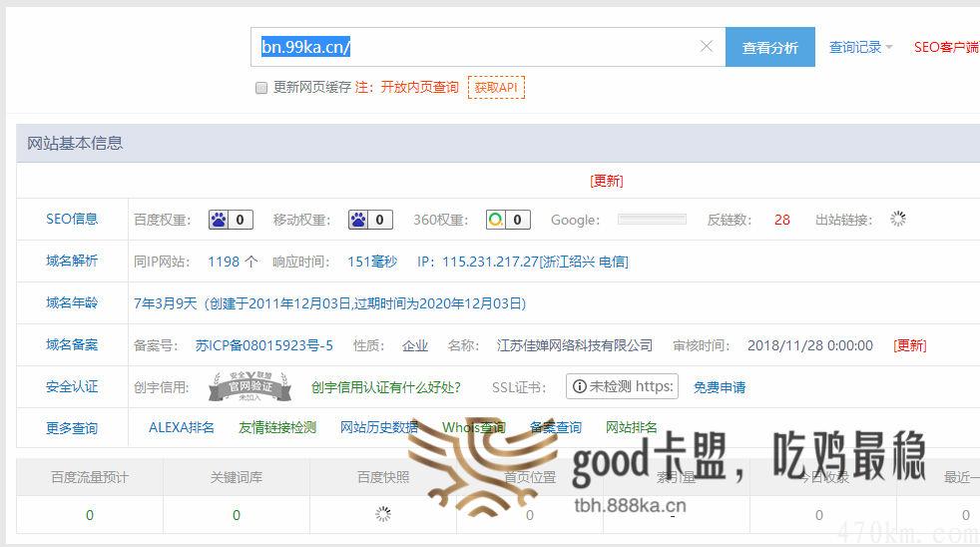Click the 百度快照 loading spinner

[383, 514]
